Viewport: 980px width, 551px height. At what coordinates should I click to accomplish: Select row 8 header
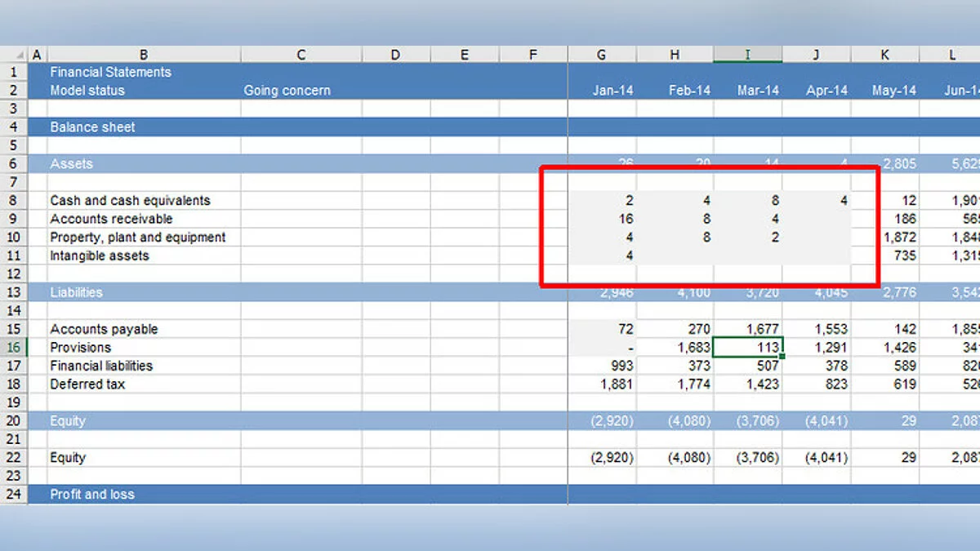click(14, 201)
